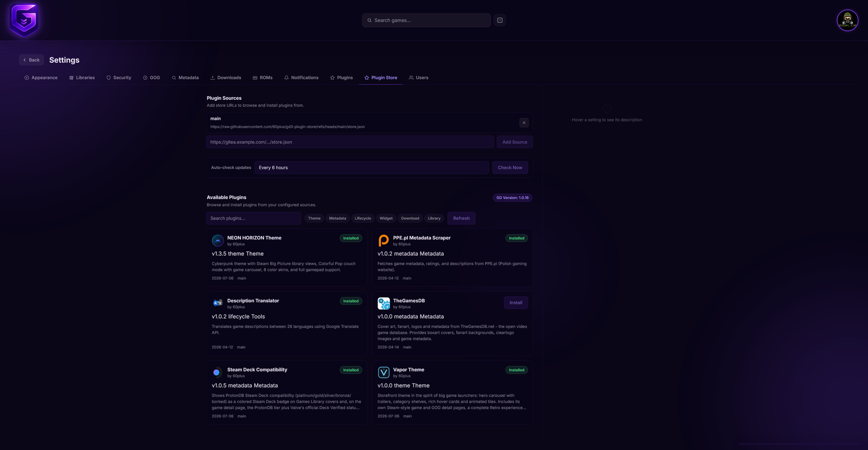This screenshot has height=450, width=868.
Task: Click the TheGamesDB plugin icon
Action: click(384, 303)
